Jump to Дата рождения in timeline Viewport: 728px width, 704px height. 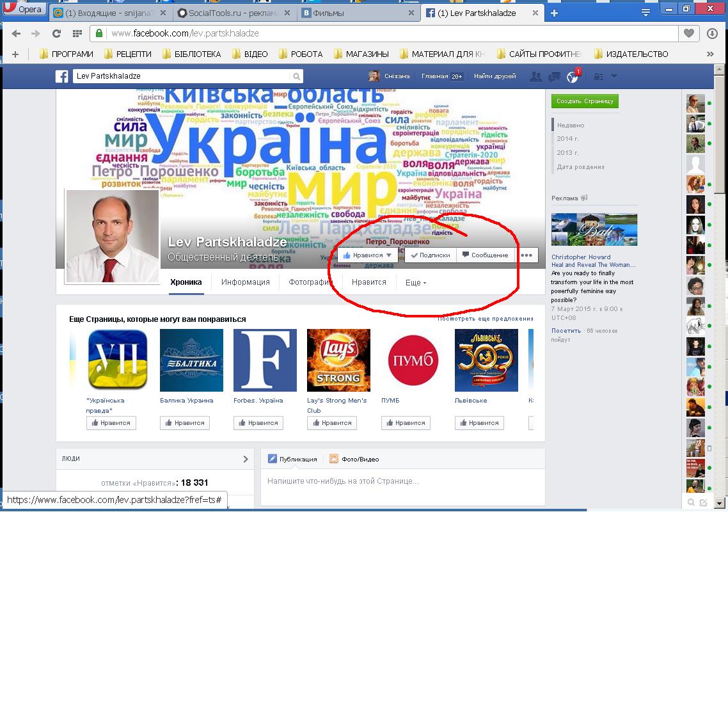[580, 166]
